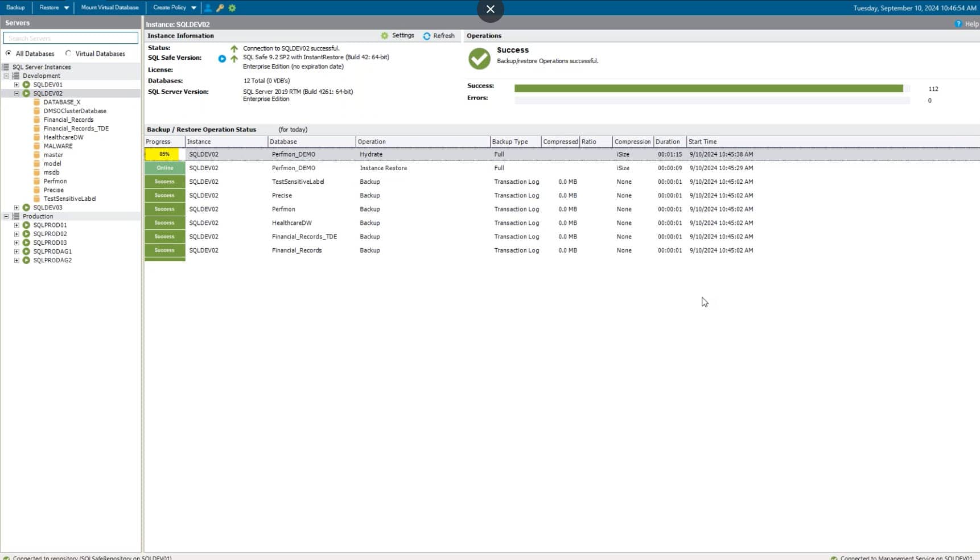Image resolution: width=980 pixels, height=560 pixels.
Task: Click the green Success checkmark icon
Action: 479,59
